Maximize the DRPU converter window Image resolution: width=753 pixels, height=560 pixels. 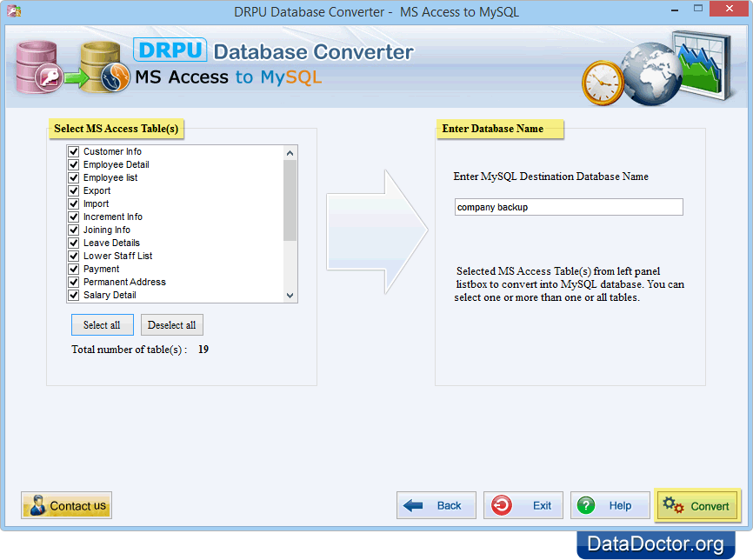[698, 9]
